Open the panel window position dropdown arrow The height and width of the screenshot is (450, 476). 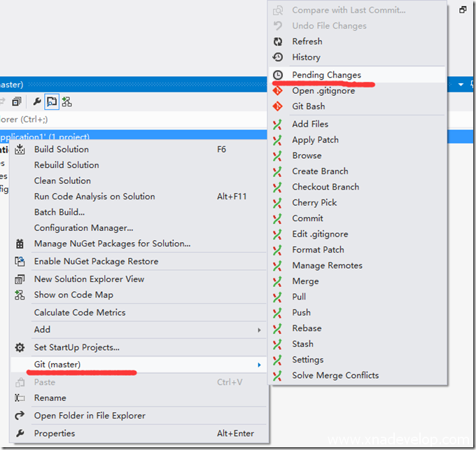(x=461, y=85)
